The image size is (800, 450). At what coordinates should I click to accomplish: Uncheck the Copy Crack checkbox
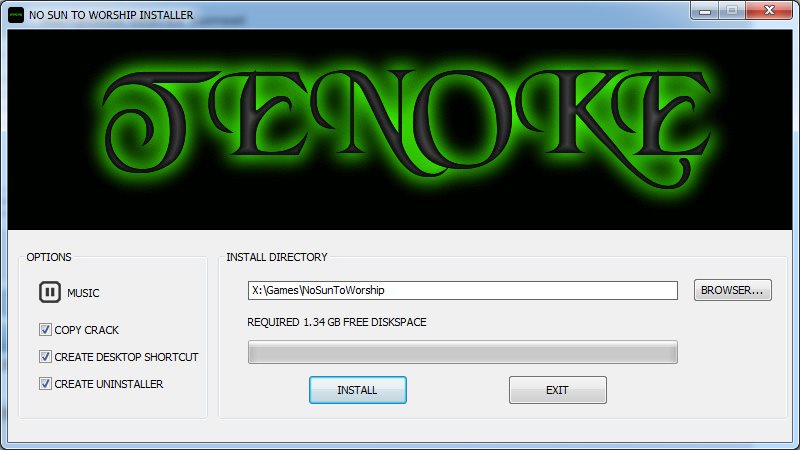pos(45,330)
